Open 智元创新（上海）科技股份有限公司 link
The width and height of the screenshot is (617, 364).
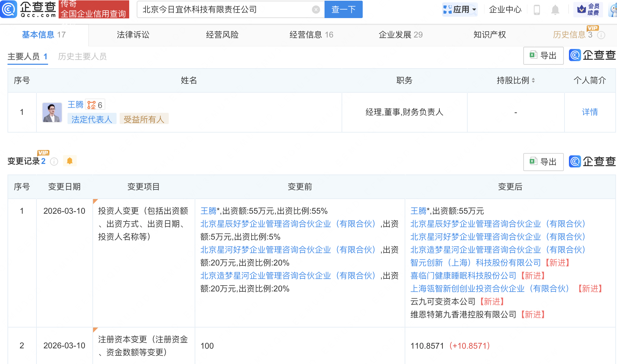475,263
